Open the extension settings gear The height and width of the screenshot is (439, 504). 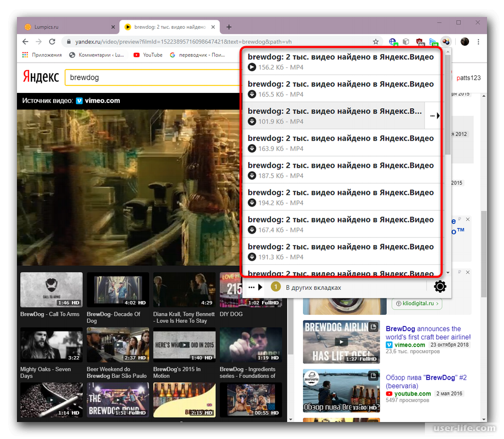(440, 286)
